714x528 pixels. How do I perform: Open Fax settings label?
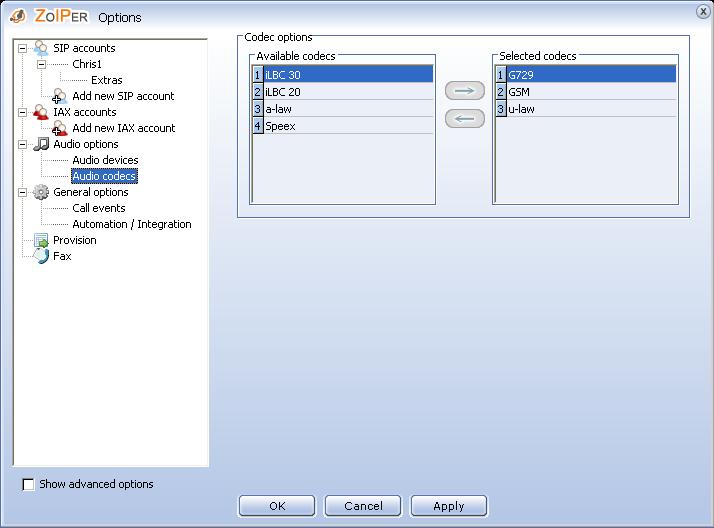tap(62, 256)
